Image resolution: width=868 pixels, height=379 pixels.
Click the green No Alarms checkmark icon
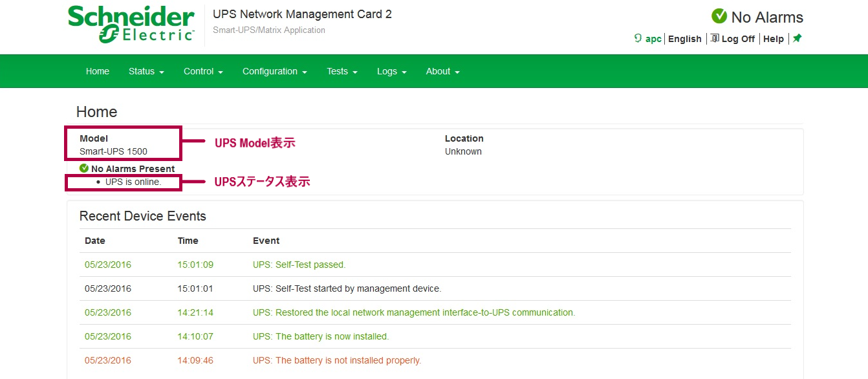(719, 16)
